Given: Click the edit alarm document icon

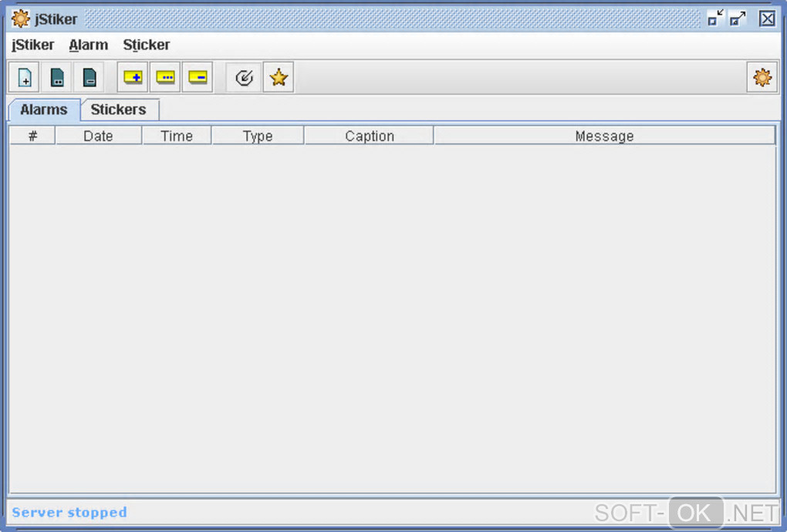Looking at the screenshot, I should (57, 77).
